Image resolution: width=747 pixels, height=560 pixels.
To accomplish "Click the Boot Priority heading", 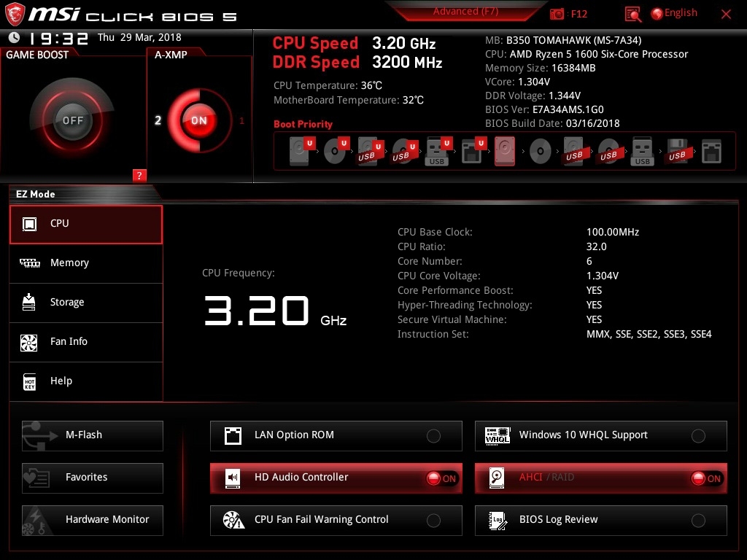I will click(x=303, y=124).
